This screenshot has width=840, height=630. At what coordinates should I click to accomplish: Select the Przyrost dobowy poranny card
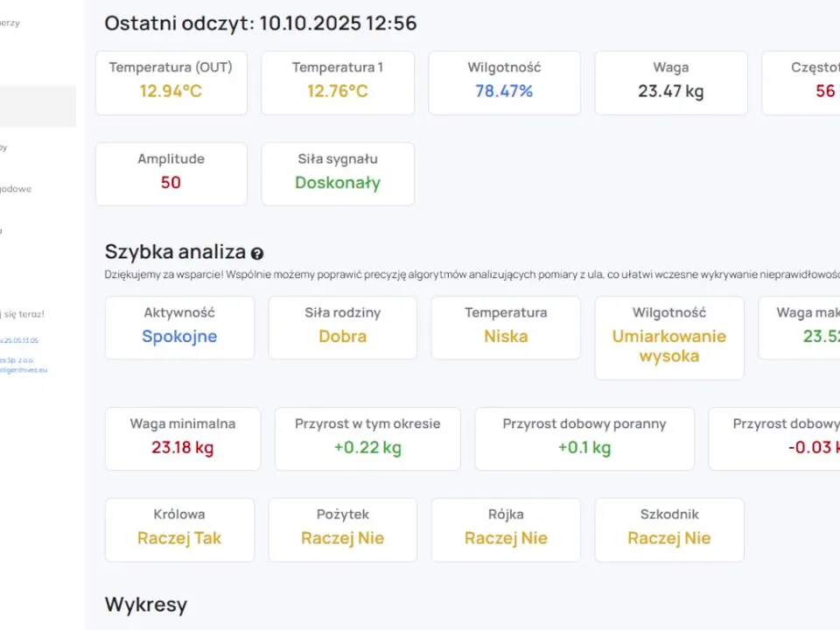click(x=584, y=438)
